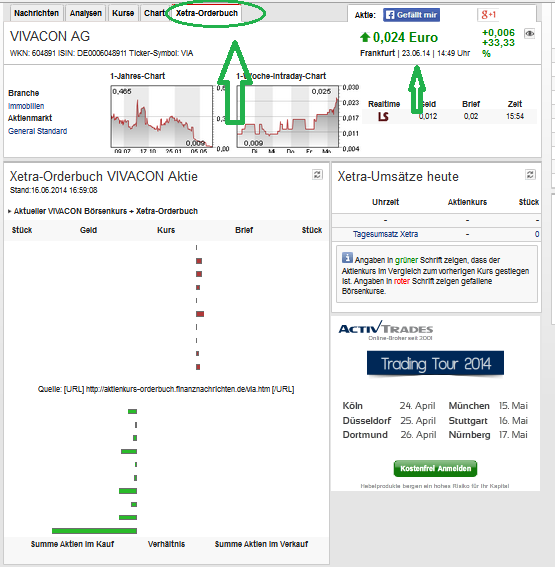This screenshot has height=567, width=555.
Task: Click the Quelle URL text
Action: click(166, 389)
